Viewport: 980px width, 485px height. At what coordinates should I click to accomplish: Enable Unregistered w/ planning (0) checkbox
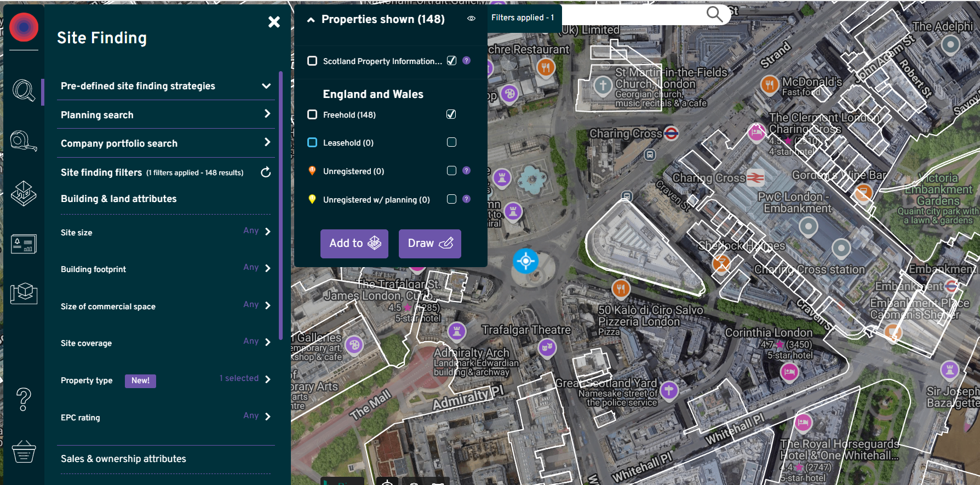pyautogui.click(x=451, y=199)
